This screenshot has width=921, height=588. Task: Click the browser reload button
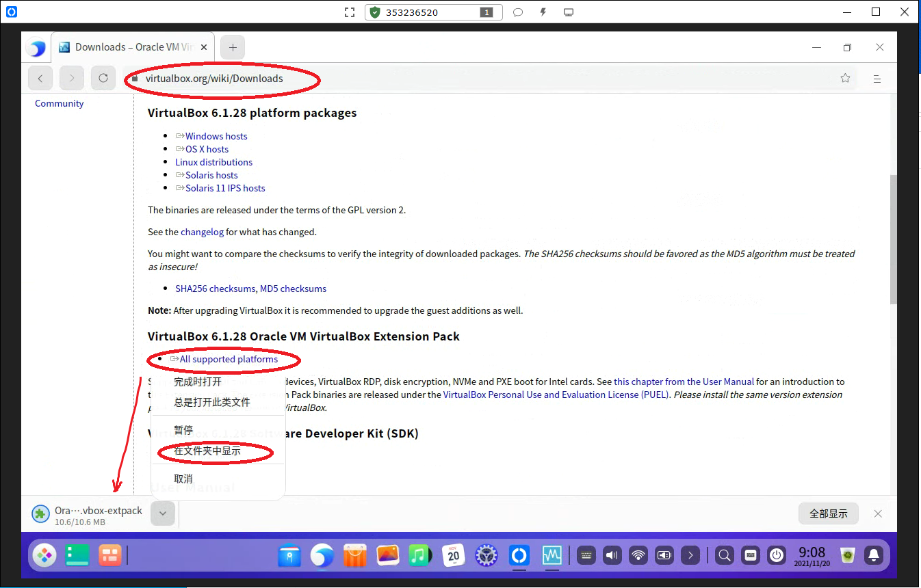tap(103, 78)
